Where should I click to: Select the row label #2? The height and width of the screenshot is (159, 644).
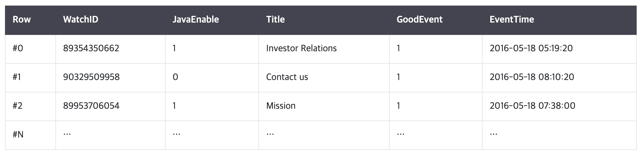pos(18,106)
